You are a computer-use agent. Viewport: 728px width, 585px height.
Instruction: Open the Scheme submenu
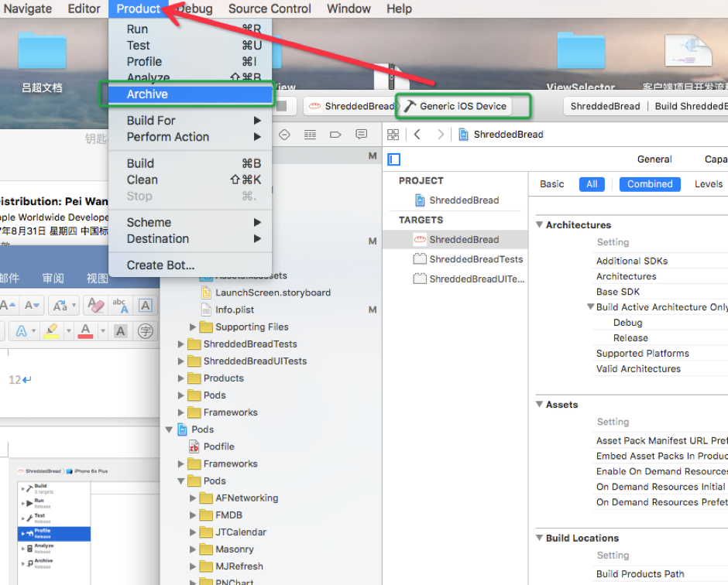point(190,222)
